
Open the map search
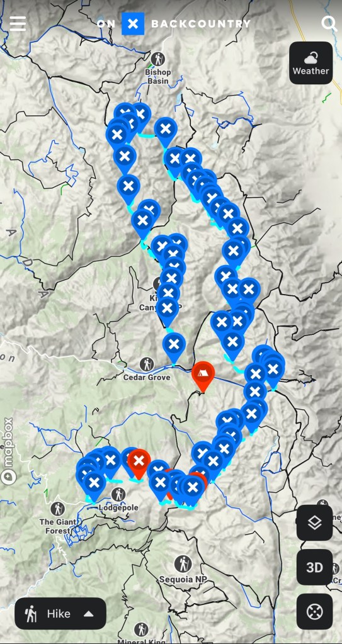pos(329,24)
